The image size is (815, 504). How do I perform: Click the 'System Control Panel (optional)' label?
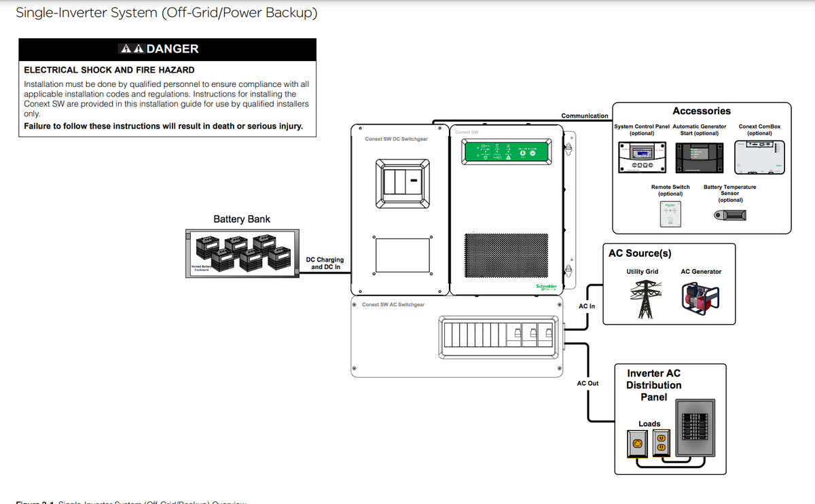(642, 130)
